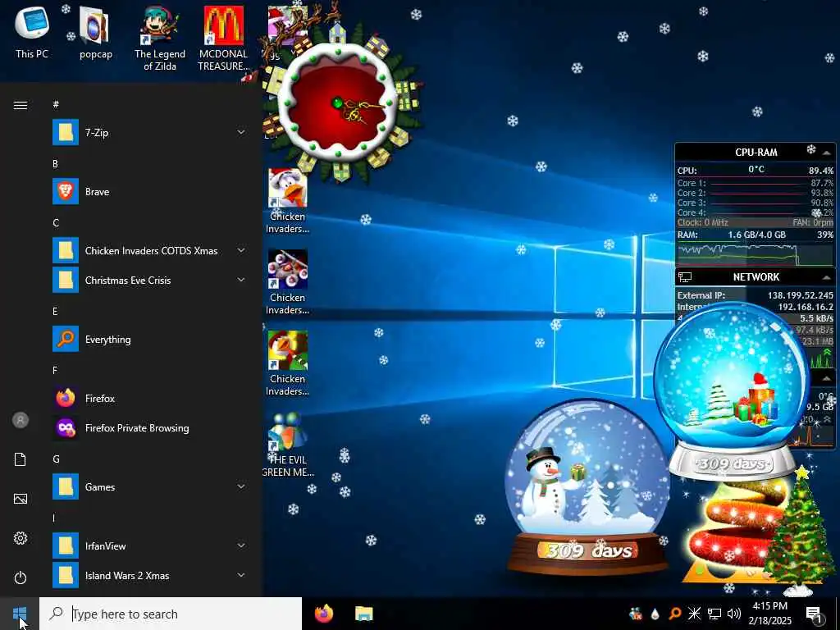Click the Windows Start button
This screenshot has width=840, height=630.
20,614
